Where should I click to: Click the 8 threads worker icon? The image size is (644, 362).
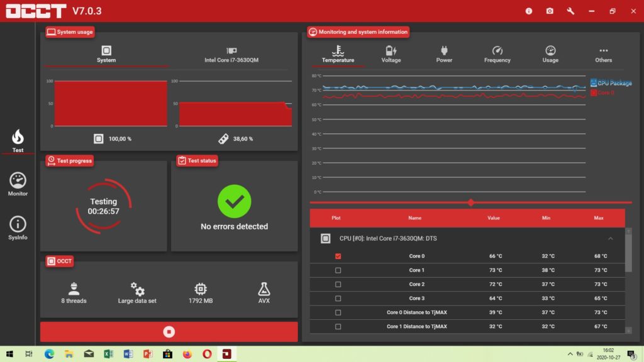point(74,289)
